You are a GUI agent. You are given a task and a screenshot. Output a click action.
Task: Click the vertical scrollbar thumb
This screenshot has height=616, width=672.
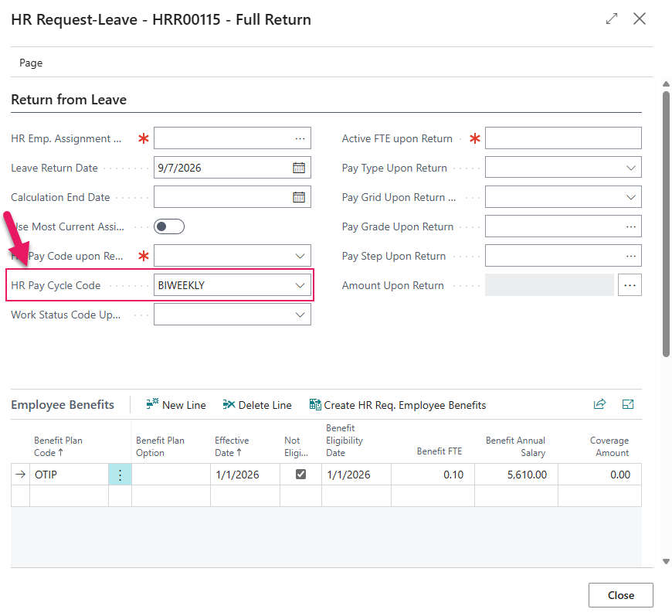(x=666, y=223)
